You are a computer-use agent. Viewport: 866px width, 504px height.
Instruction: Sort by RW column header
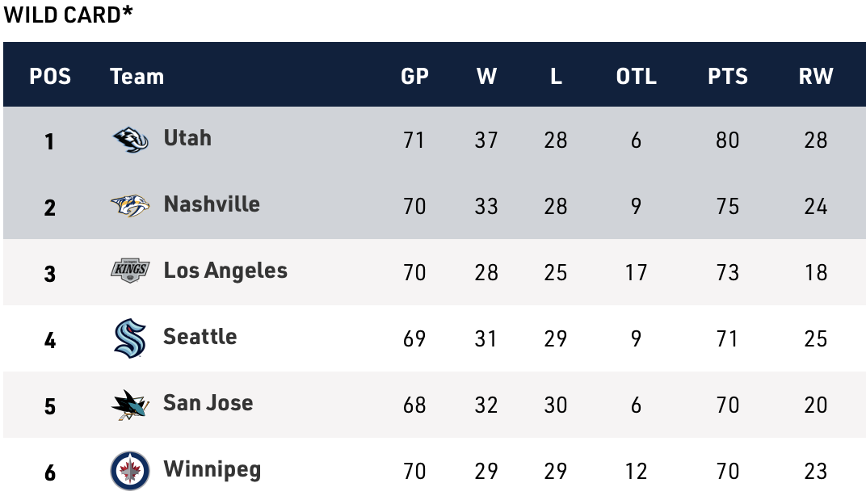(816, 77)
